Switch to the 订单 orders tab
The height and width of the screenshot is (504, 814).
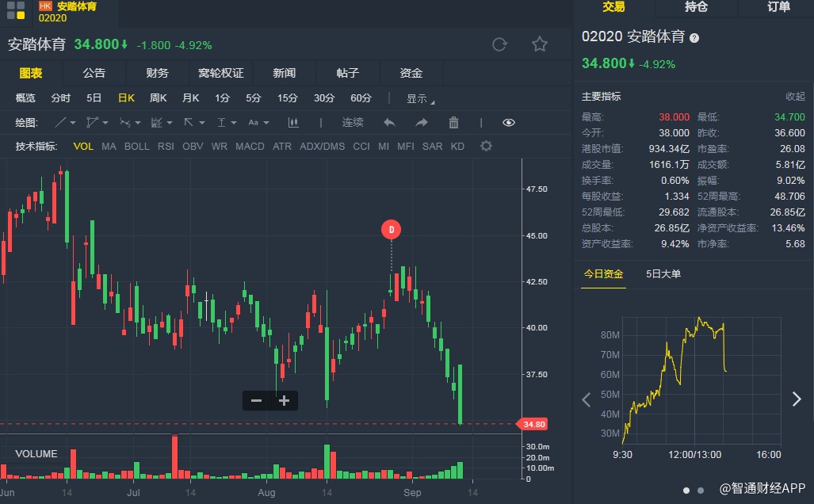click(778, 7)
